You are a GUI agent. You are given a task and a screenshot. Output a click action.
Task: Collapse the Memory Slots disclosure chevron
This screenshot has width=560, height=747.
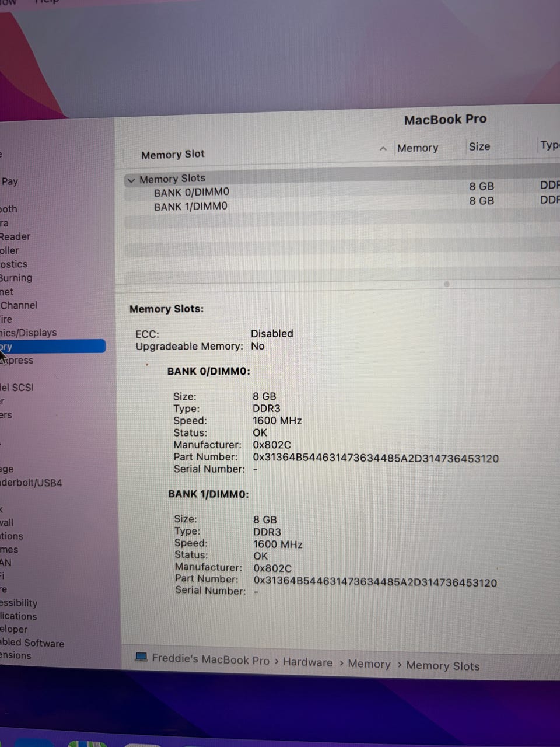point(131,180)
